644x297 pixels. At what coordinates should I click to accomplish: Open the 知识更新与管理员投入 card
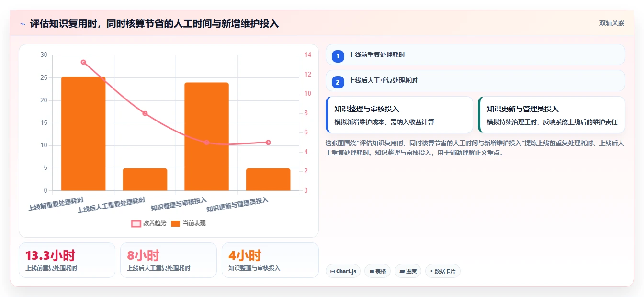point(552,115)
